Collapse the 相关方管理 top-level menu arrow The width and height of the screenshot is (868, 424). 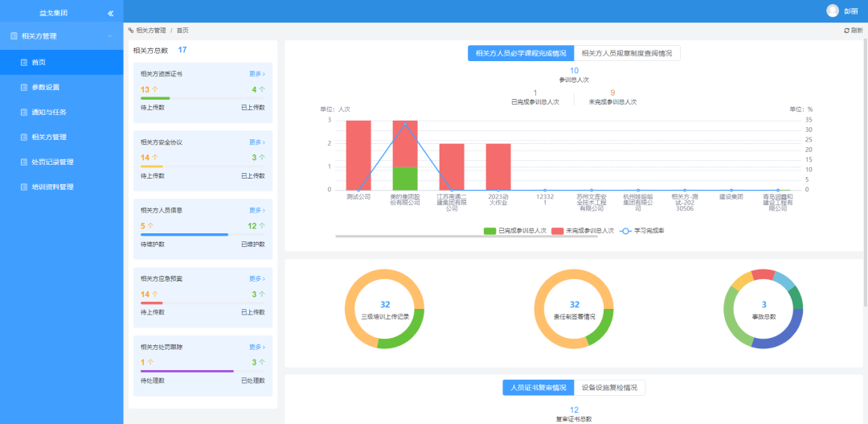click(109, 36)
